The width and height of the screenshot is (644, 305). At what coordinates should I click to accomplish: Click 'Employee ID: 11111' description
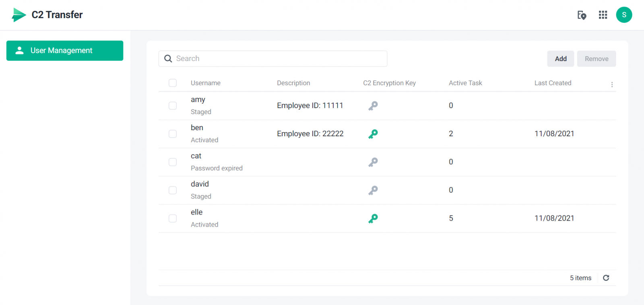310,106
